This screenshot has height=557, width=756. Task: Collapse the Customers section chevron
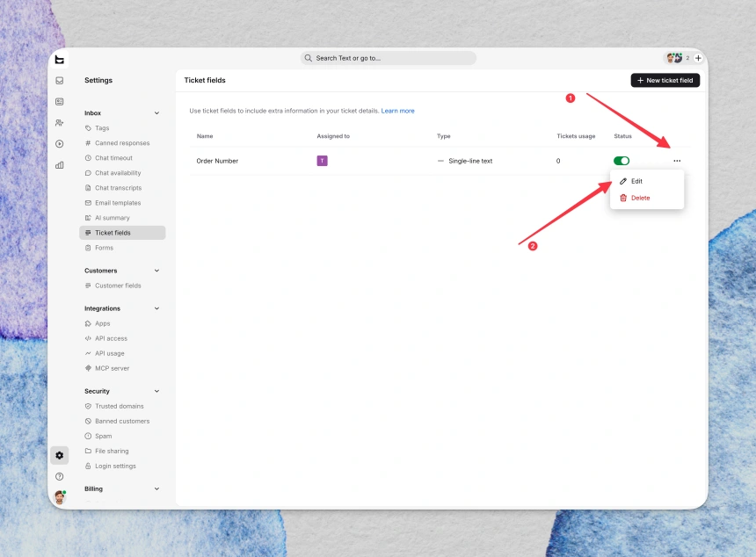(x=156, y=271)
